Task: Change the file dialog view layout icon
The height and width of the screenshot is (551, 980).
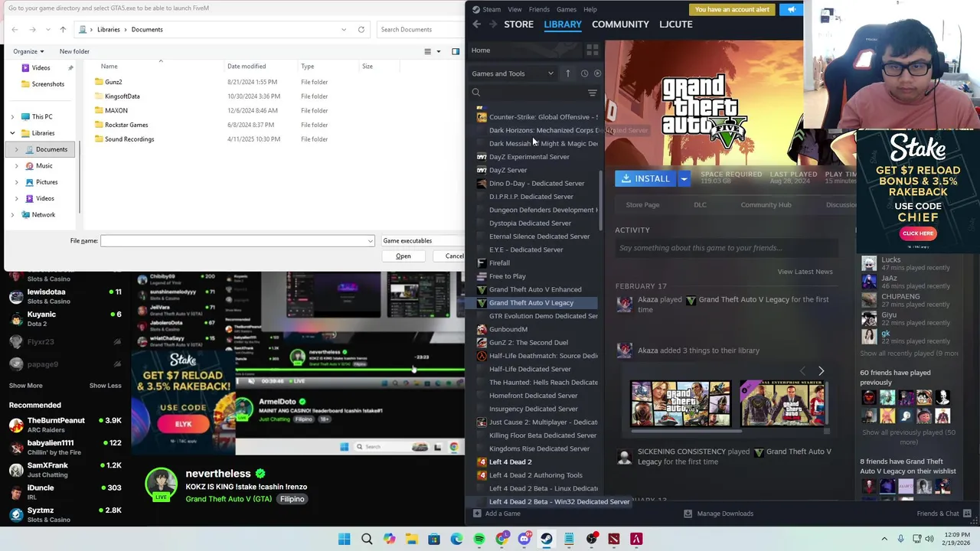Action: click(x=427, y=51)
